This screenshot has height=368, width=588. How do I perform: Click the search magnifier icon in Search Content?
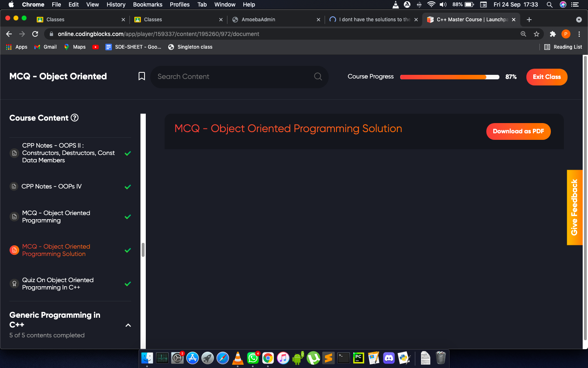pos(318,76)
